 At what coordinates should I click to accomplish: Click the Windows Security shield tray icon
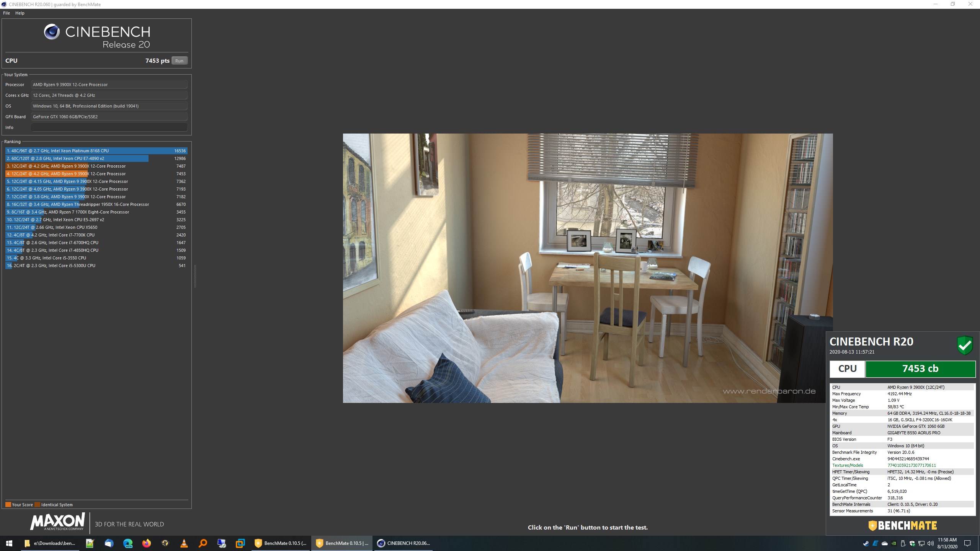[912, 543]
